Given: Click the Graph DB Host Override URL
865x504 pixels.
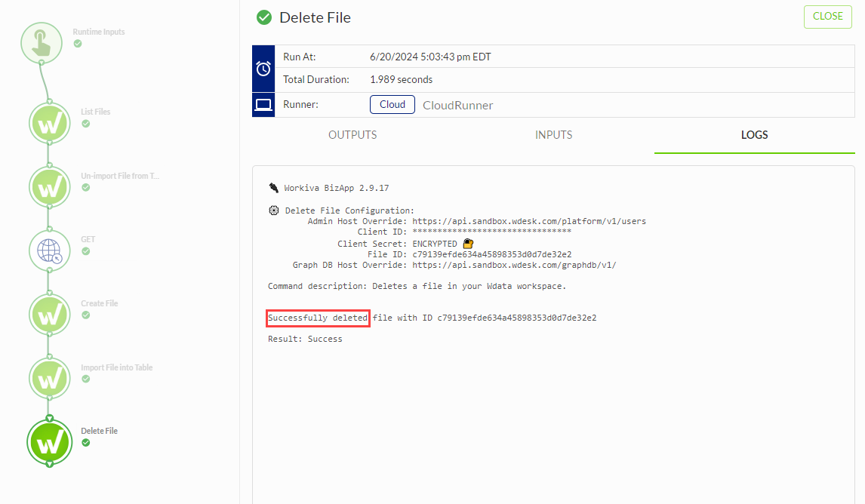Looking at the screenshot, I should (x=514, y=265).
